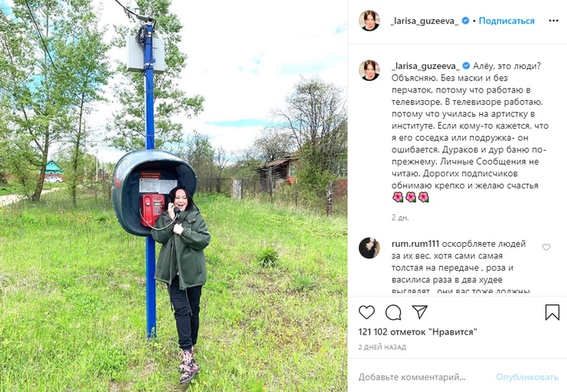Open _larisa_guzeeva_ profile from header username
Screen dimensions: 567x392
[x=425, y=21]
